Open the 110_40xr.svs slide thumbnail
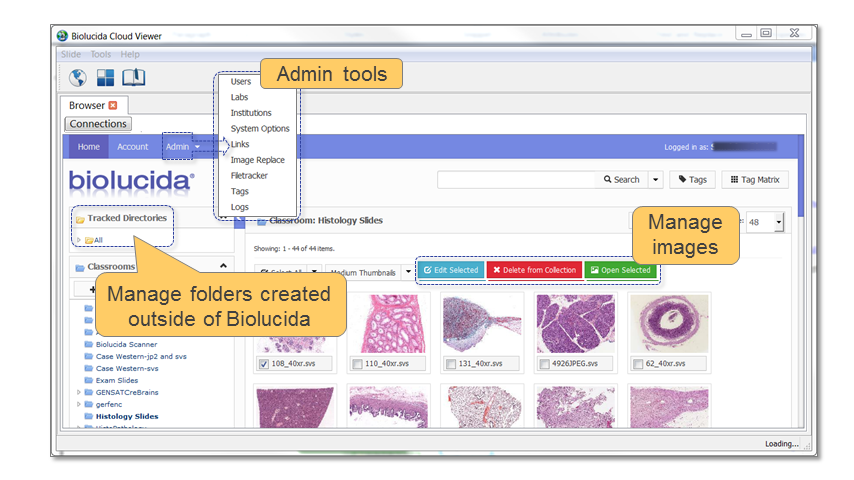Viewport: 854px width, 480px height. (x=388, y=324)
